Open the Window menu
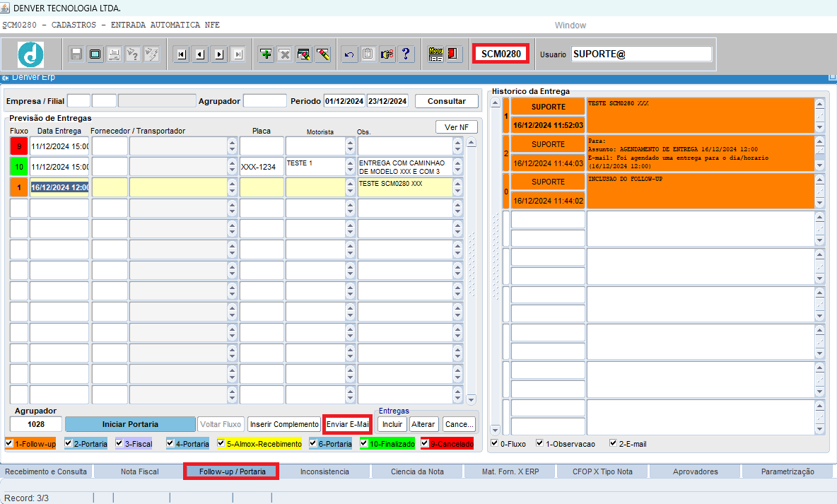Viewport: 837px width, 504px height. 570,25
